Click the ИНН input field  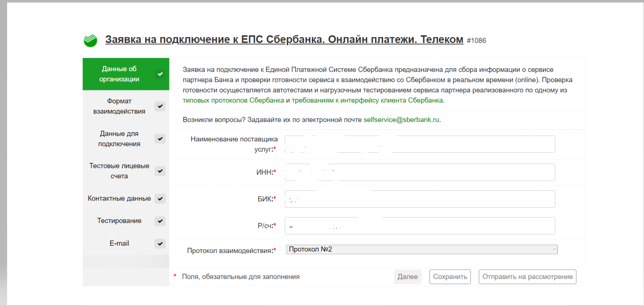(x=419, y=172)
